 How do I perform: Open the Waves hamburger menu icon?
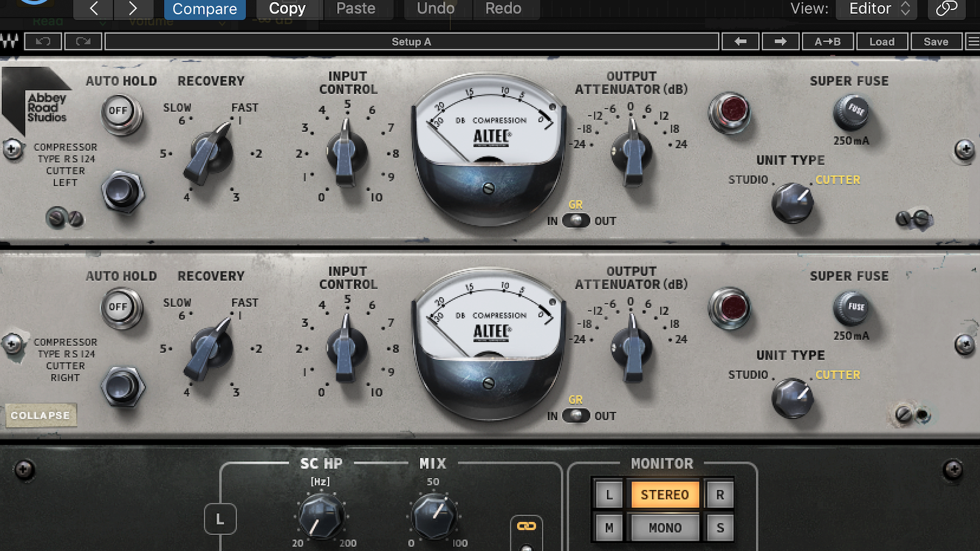click(973, 41)
